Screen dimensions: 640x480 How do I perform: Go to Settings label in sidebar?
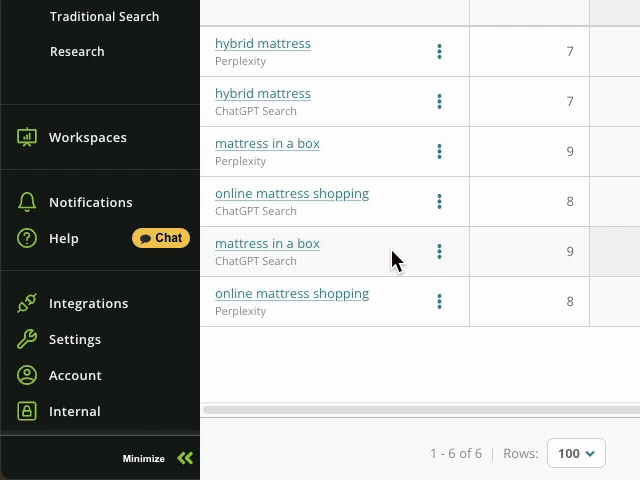(x=75, y=340)
